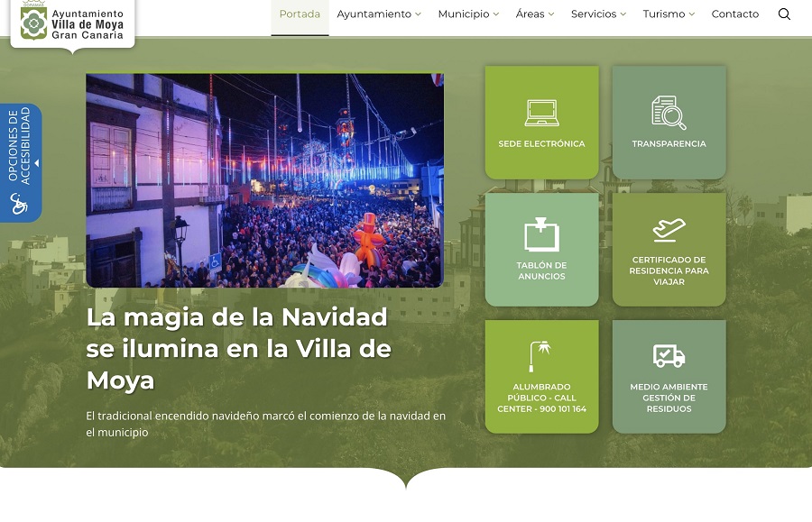Open the Opciones de Accesibilidad panel
The width and height of the screenshot is (812, 522).
pos(16,144)
